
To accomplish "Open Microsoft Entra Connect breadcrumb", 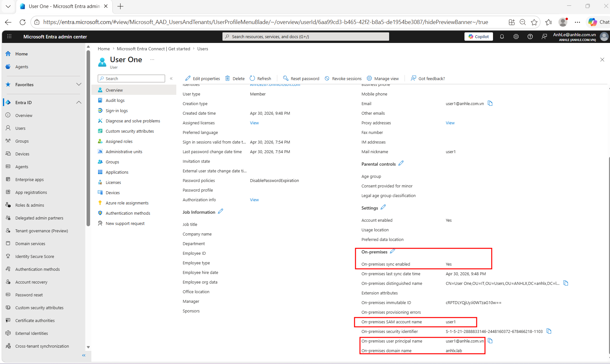I will [154, 49].
